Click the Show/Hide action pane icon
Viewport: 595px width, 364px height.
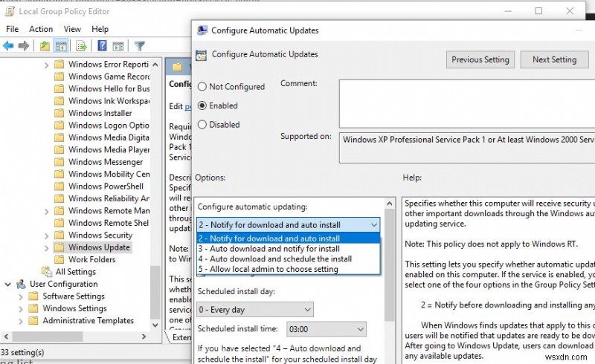point(118,46)
